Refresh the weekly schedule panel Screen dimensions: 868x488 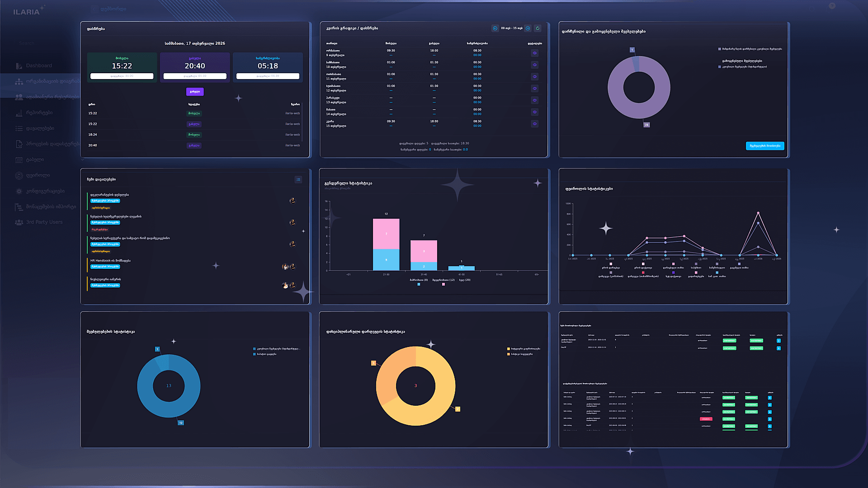tap(538, 28)
